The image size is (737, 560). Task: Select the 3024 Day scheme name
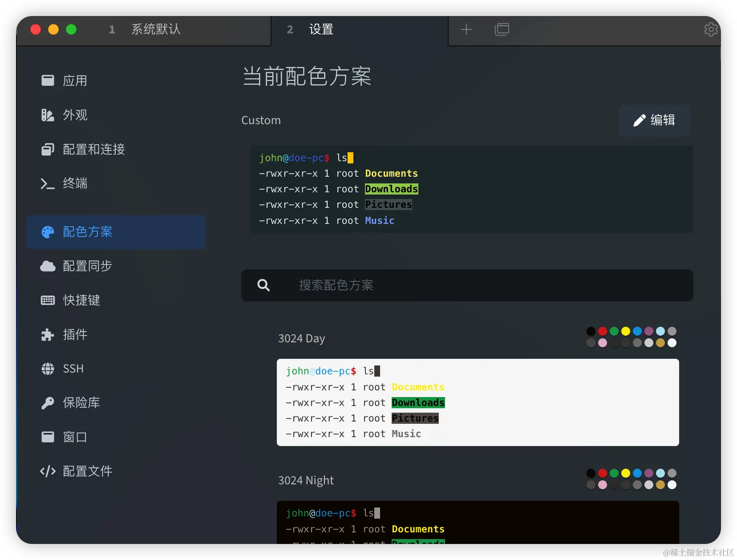[x=302, y=339]
